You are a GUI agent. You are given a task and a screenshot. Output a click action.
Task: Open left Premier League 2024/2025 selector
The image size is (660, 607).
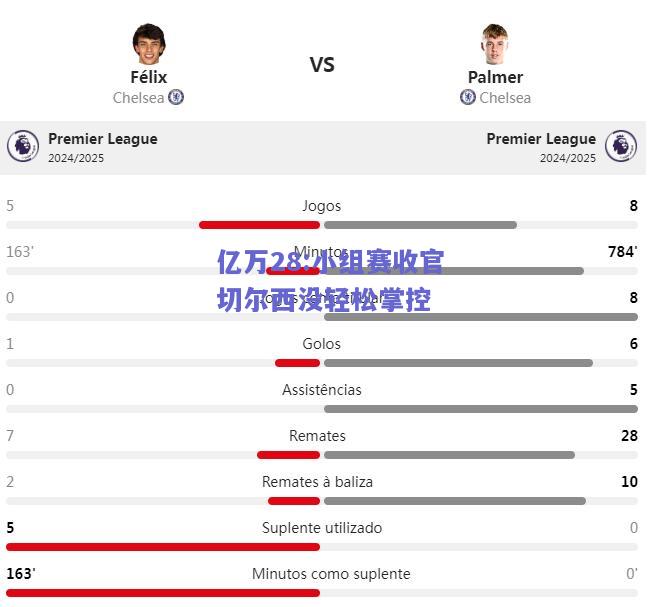[103, 147]
